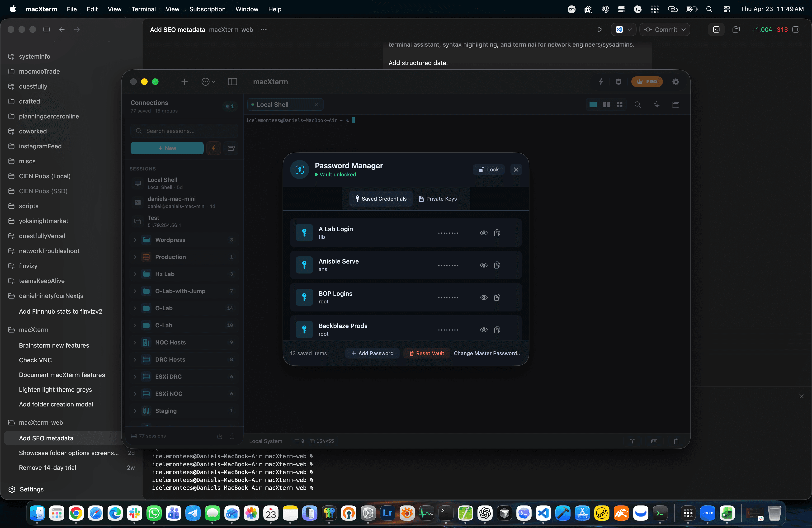This screenshot has height=528, width=812.
Task: Launch Visual Studio Code from the Dock
Action: tap(543, 513)
